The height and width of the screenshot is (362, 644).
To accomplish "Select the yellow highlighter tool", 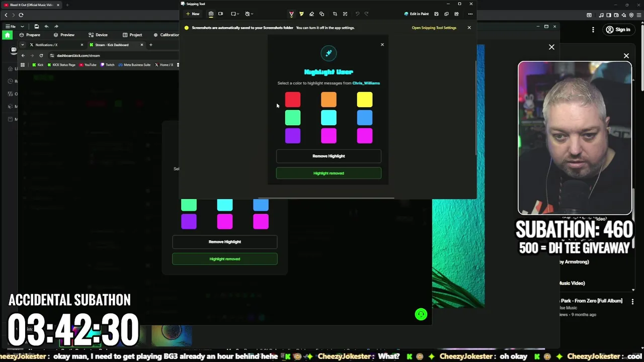I will (x=301, y=14).
